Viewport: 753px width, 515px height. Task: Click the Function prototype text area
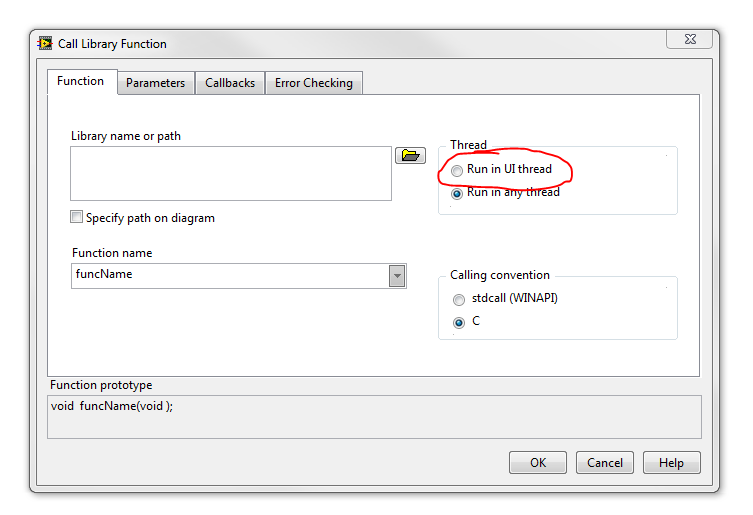(x=374, y=415)
